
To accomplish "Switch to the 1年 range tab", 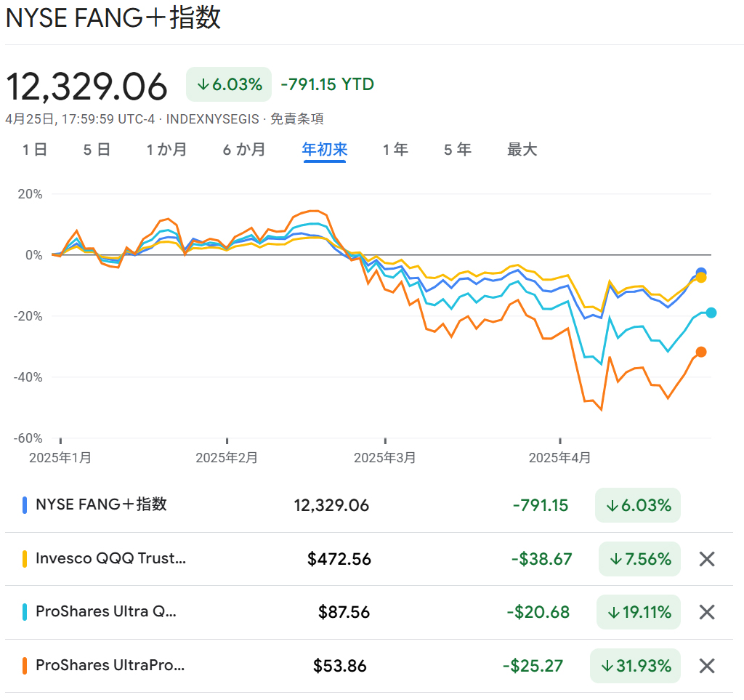I will [396, 150].
